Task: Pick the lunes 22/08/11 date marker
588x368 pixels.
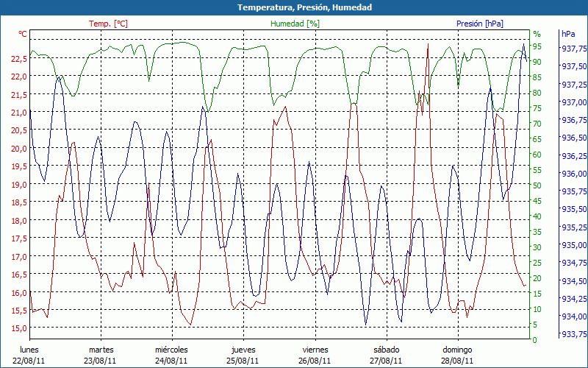Action: [30, 355]
